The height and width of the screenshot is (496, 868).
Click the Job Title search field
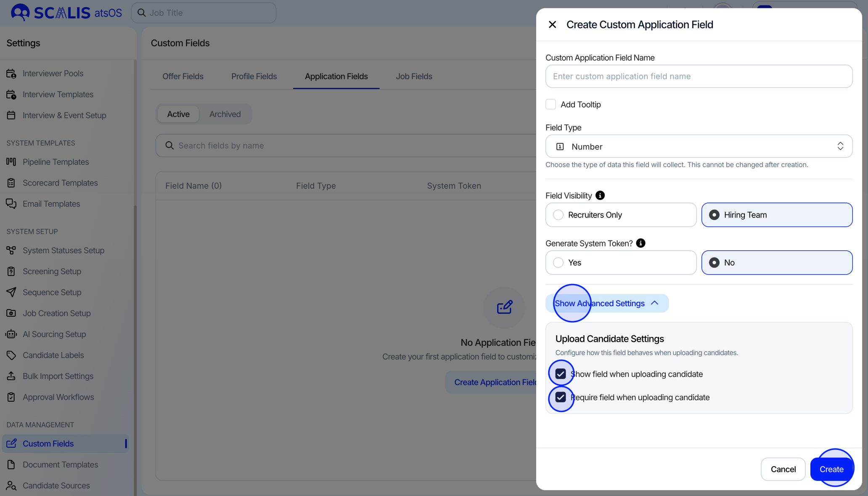point(204,13)
